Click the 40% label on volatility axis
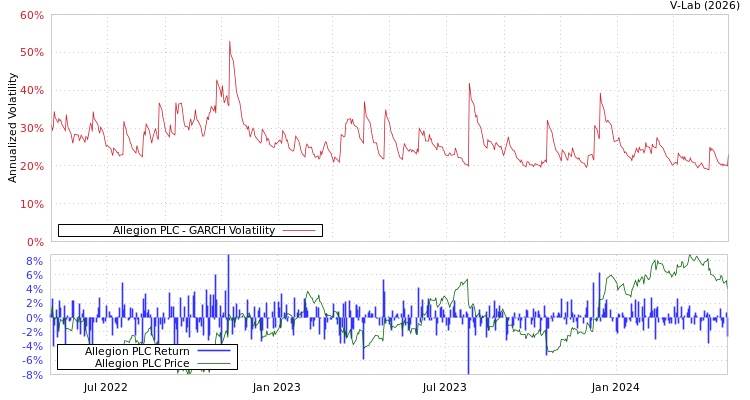This screenshot has height=400, width=750. (x=31, y=90)
